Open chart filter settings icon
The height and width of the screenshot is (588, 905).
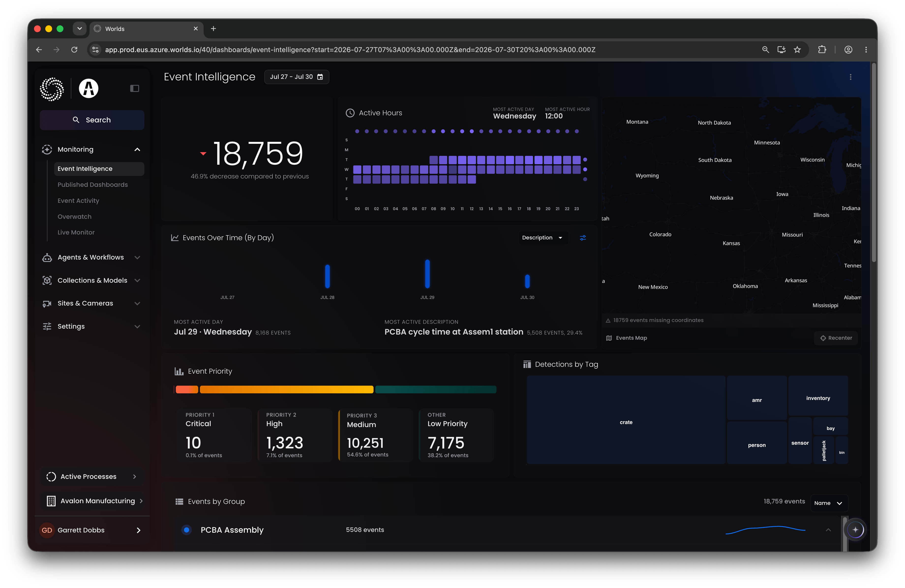(583, 237)
